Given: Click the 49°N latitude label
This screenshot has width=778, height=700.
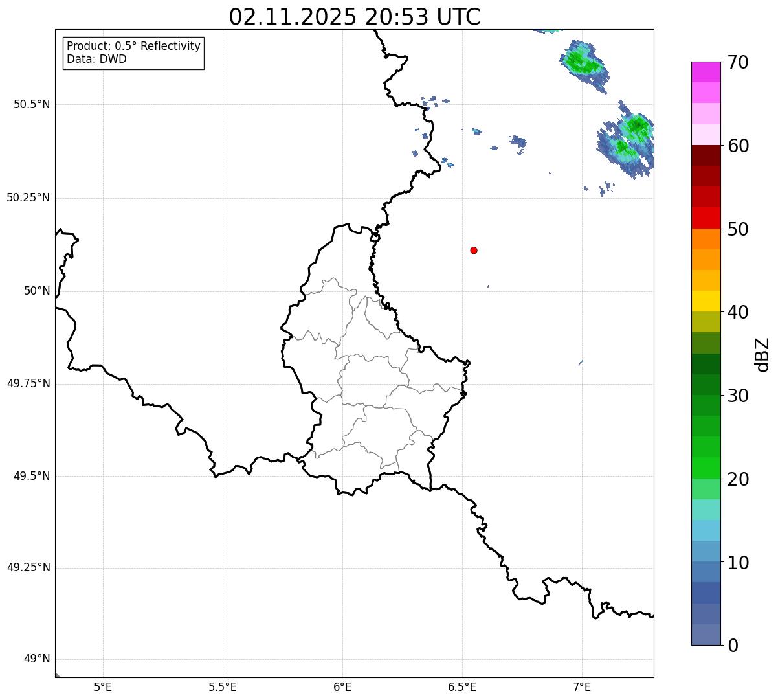Looking at the screenshot, I should pos(37,659).
